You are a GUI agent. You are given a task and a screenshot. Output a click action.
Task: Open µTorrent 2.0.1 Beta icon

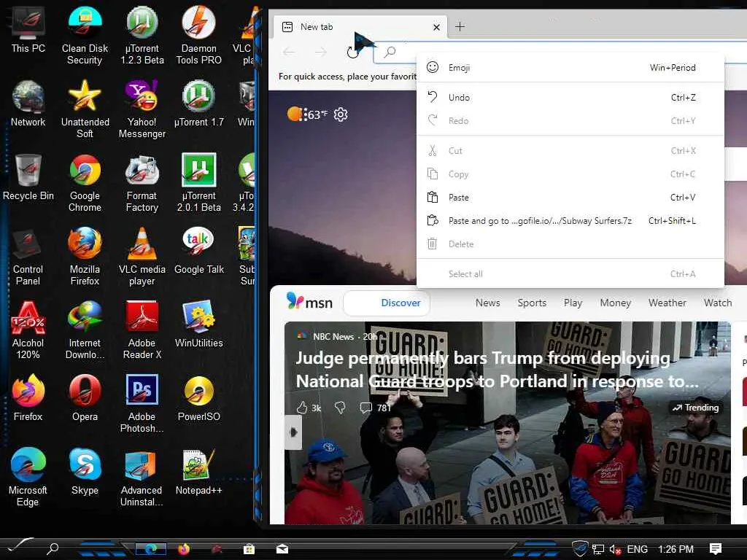click(x=198, y=183)
